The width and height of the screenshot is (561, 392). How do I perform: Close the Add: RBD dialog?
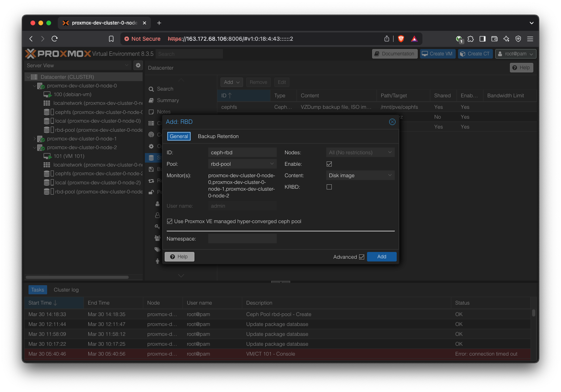[x=392, y=122]
